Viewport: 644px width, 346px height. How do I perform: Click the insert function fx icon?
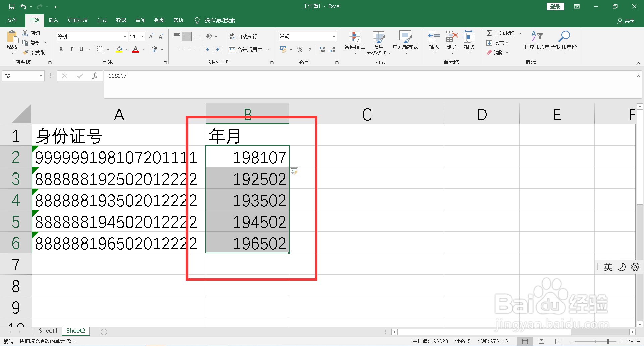(95, 76)
